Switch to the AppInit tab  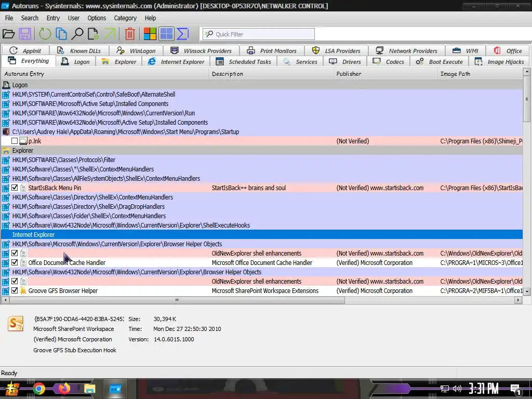(x=25, y=50)
